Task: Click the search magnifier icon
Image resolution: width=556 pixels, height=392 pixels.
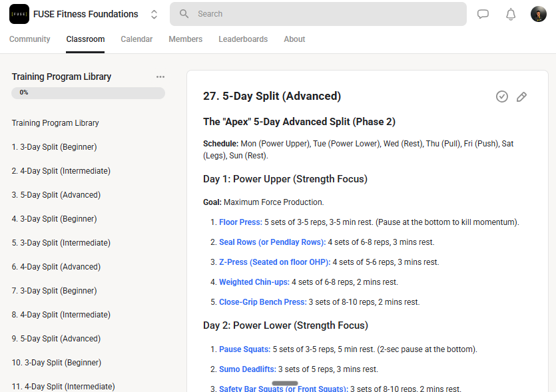Action: (184, 14)
